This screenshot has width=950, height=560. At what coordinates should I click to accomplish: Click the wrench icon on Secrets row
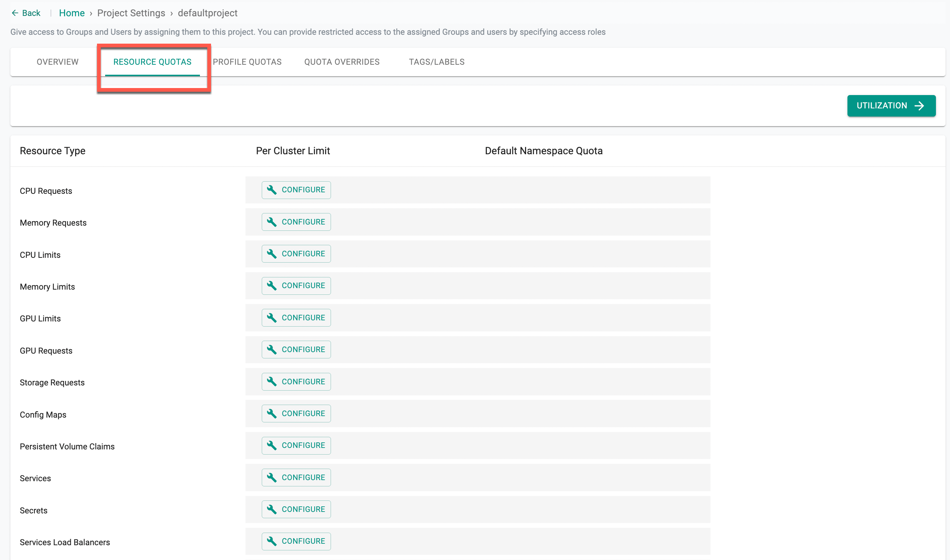(271, 509)
